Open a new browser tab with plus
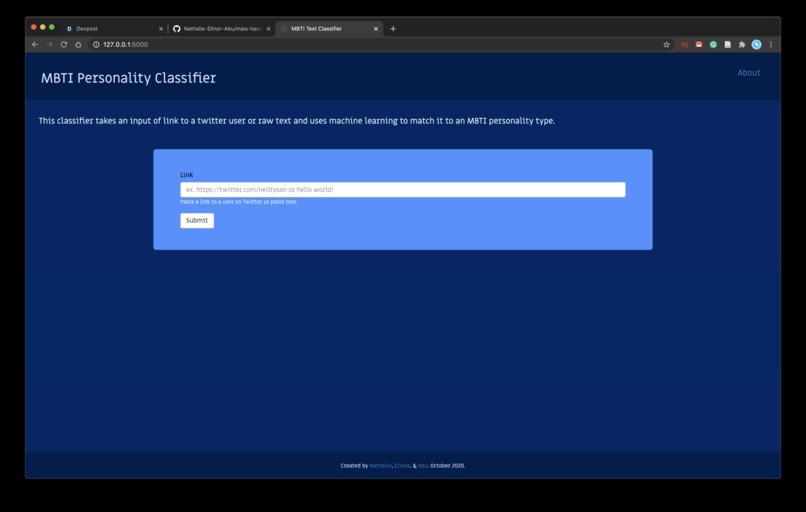The image size is (806, 512). click(393, 29)
